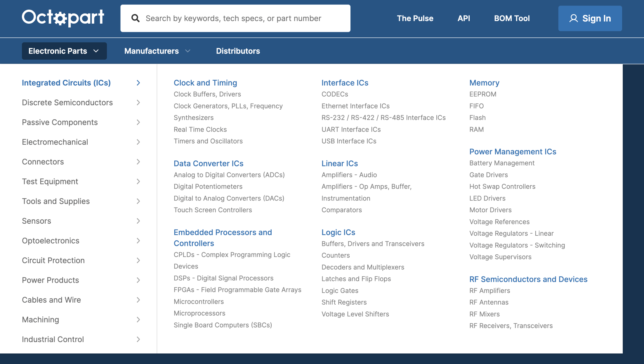The image size is (644, 364).
Task: Open Power Management ICs heading link
Action: pyautogui.click(x=513, y=152)
